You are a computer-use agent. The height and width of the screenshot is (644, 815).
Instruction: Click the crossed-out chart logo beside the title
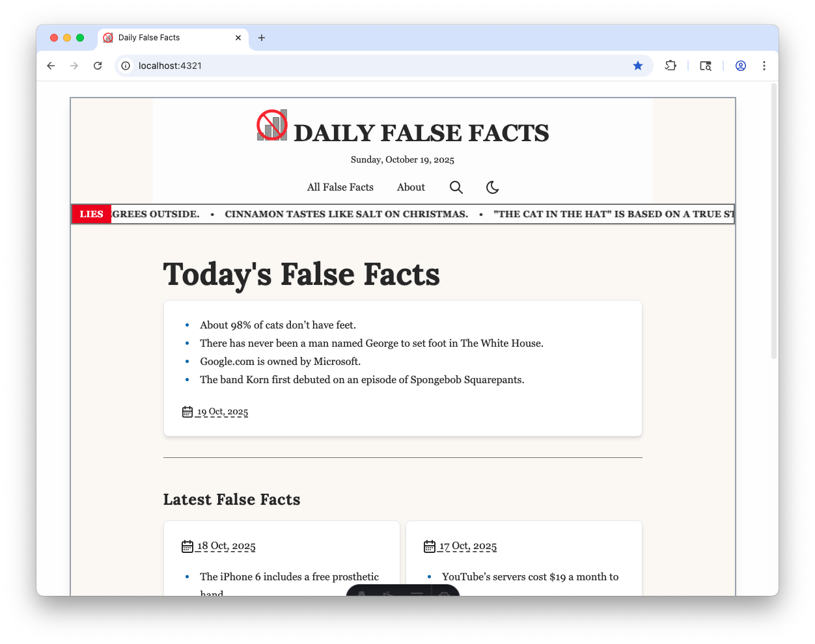pyautogui.click(x=271, y=125)
